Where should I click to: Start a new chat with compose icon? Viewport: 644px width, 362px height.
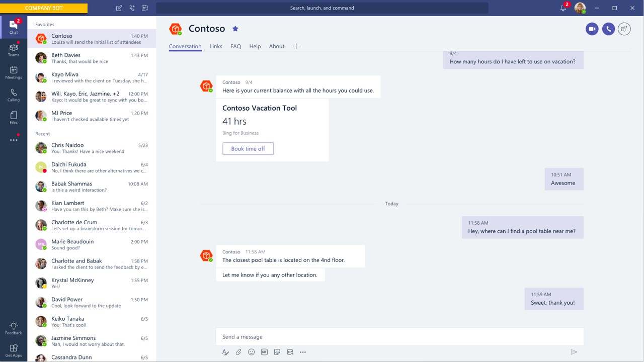[x=119, y=8]
